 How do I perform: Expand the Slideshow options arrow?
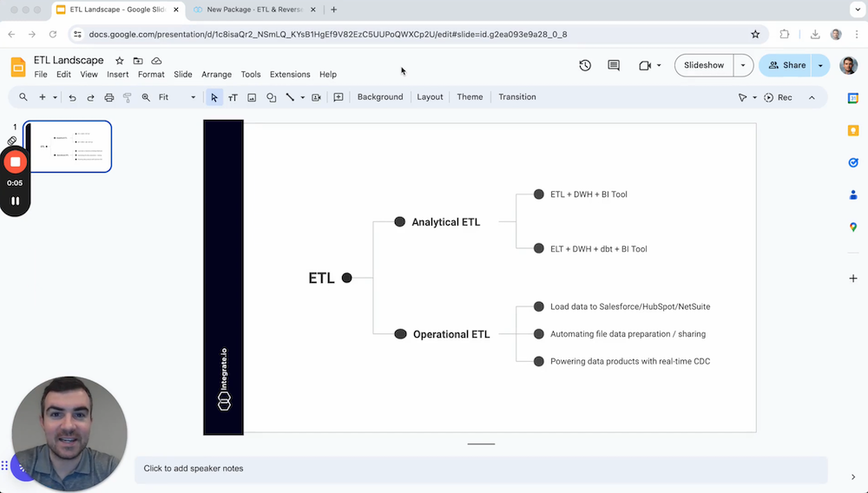pos(743,65)
